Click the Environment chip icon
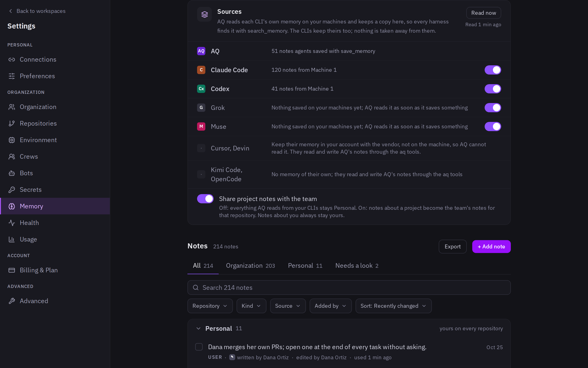The image size is (588, 368). pyautogui.click(x=12, y=140)
